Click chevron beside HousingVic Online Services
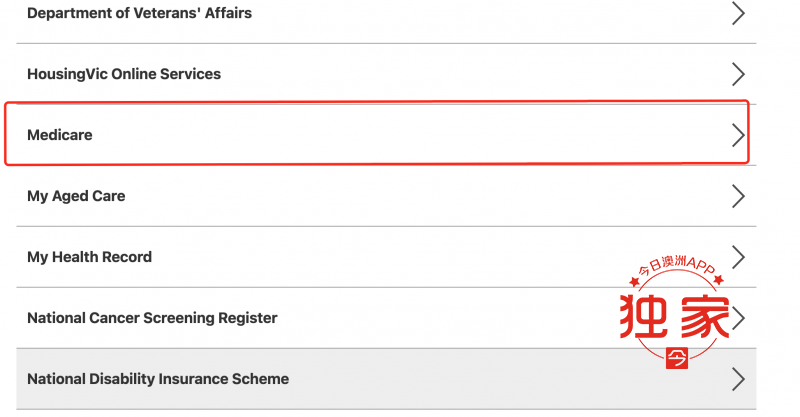 [738, 74]
